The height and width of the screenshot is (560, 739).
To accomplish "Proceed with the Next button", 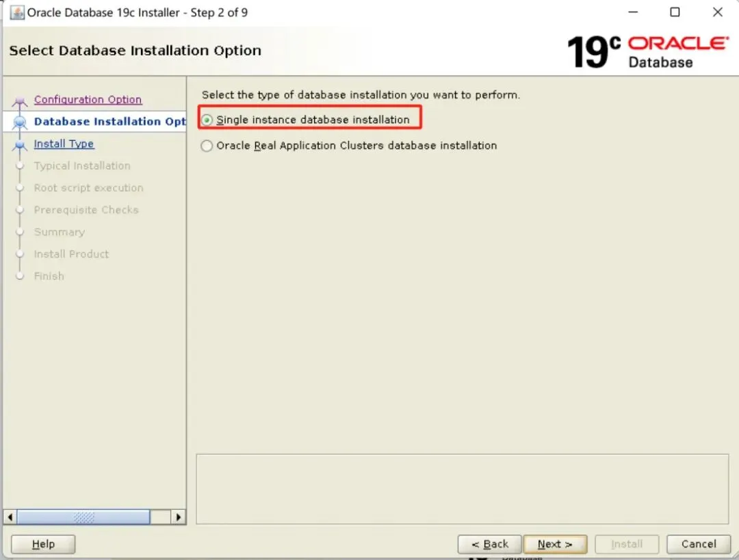I will pos(555,544).
